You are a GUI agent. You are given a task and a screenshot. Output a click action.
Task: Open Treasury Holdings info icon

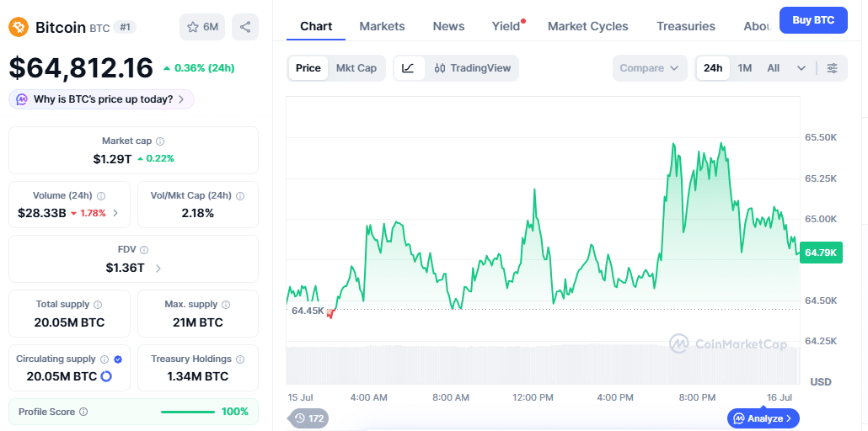coord(240,359)
